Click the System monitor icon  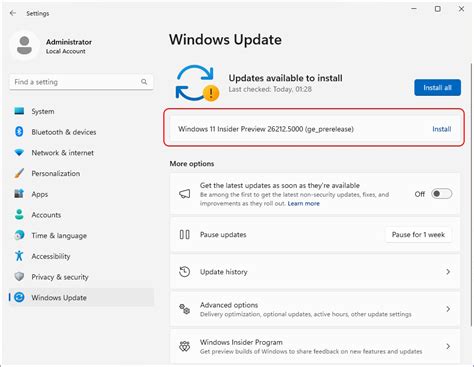[19, 111]
